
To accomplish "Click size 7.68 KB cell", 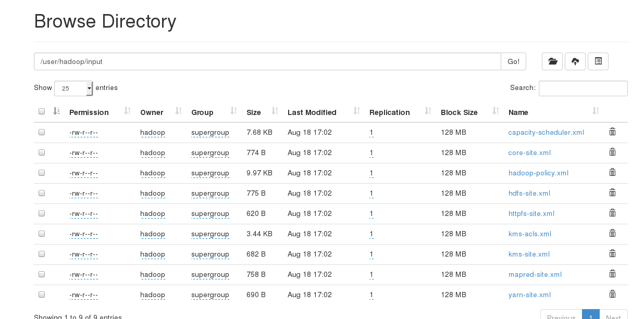I will 259,132.
